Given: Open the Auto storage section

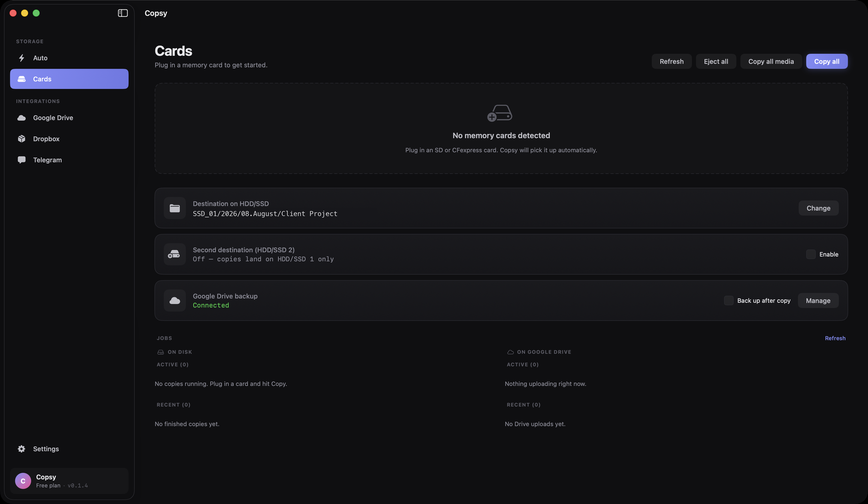Looking at the screenshot, I should [69, 58].
